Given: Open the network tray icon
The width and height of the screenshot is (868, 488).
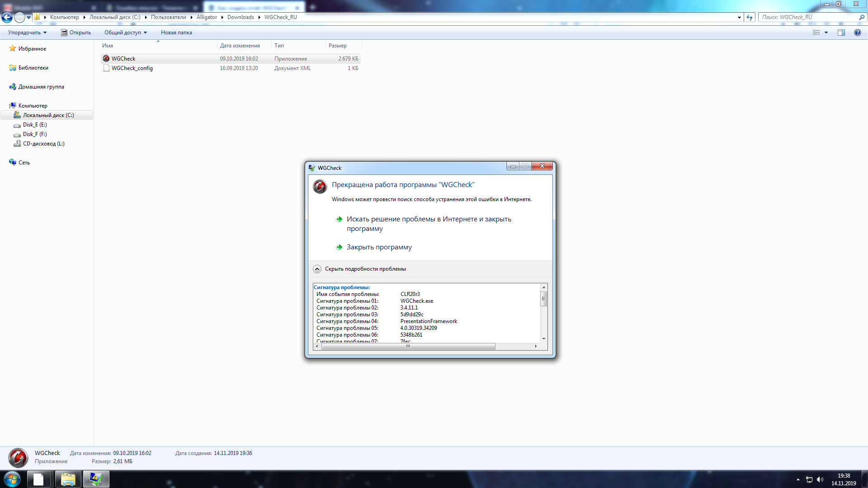Looking at the screenshot, I should click(809, 479).
